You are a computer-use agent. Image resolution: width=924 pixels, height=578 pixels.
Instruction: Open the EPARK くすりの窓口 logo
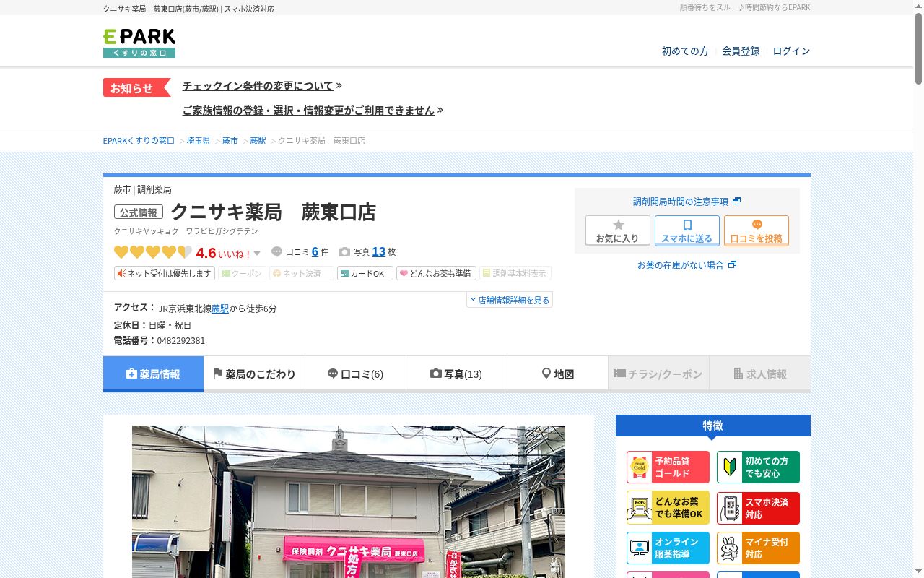(x=139, y=43)
